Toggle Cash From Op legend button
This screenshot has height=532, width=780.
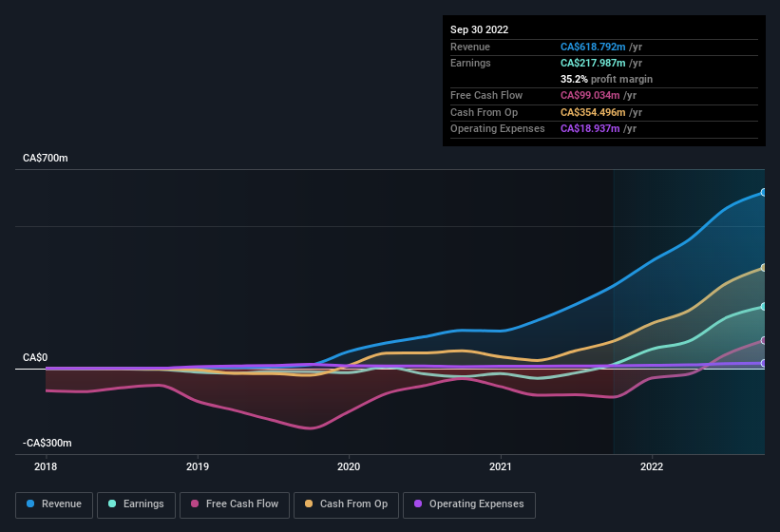point(346,504)
